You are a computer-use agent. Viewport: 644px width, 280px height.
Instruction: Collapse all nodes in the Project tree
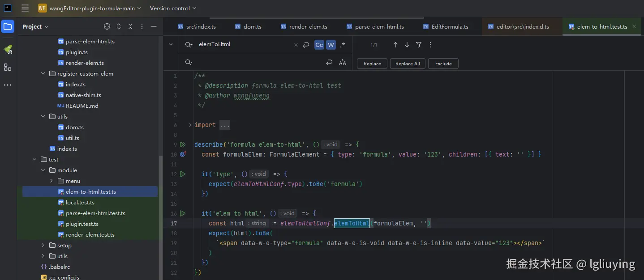tap(130, 27)
